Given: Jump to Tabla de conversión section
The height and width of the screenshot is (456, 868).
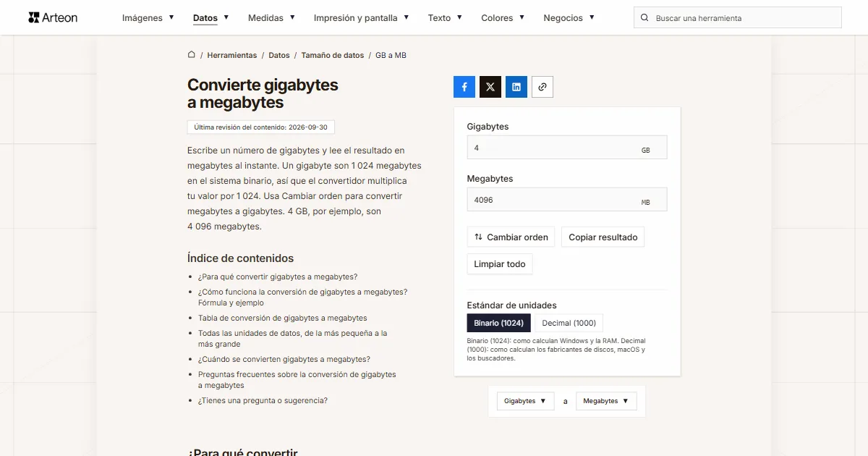Looking at the screenshot, I should [x=283, y=318].
